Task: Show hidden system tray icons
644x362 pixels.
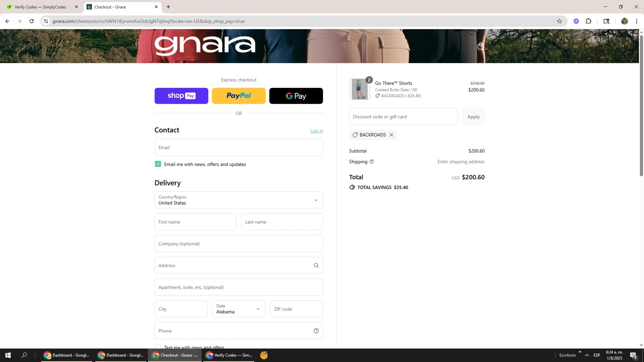Action: click(x=587, y=355)
